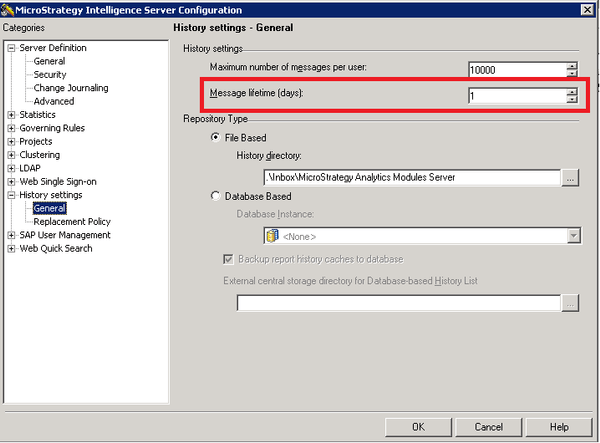600x443 pixels.
Task: Decrease Message lifetime days value
Action: pyautogui.click(x=572, y=99)
